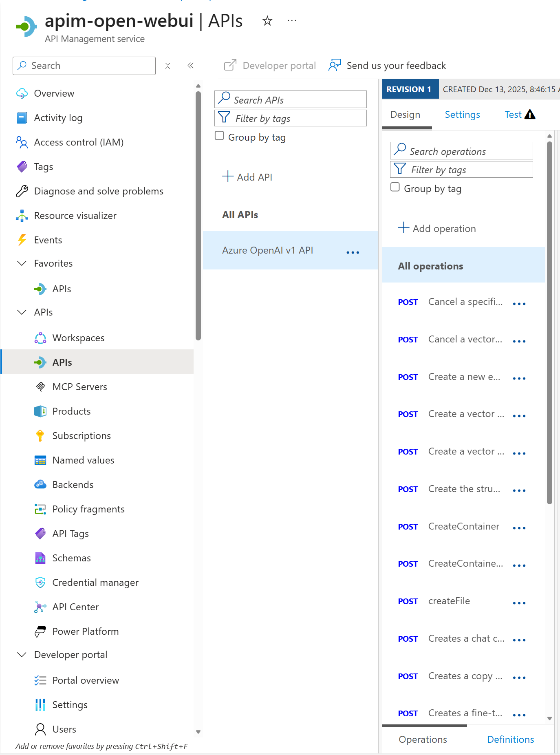
Task: Switch to the Settings tab
Action: pyautogui.click(x=462, y=115)
